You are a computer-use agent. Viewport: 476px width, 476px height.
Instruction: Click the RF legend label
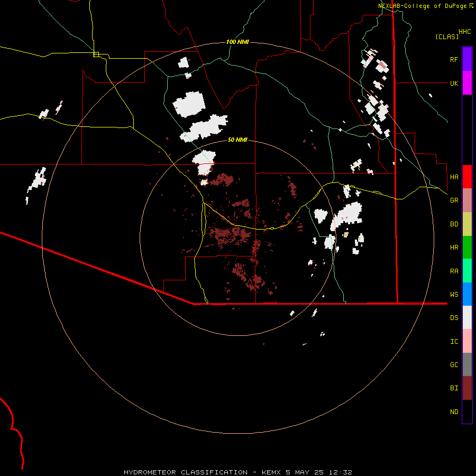click(x=454, y=59)
